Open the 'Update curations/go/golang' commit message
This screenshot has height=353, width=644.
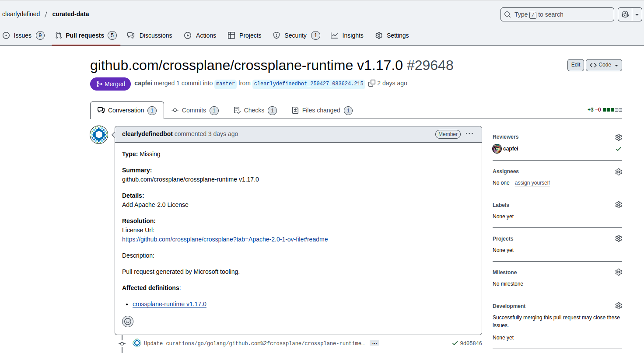point(254,343)
